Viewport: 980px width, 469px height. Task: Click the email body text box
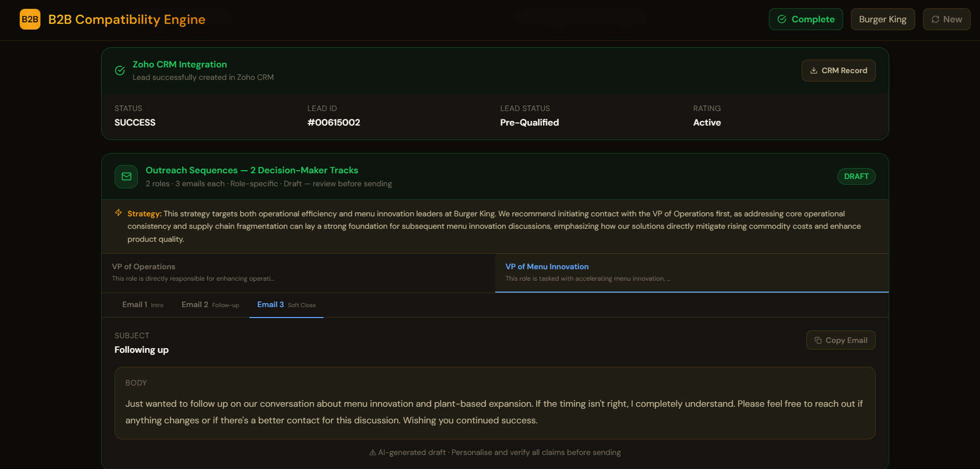point(495,403)
